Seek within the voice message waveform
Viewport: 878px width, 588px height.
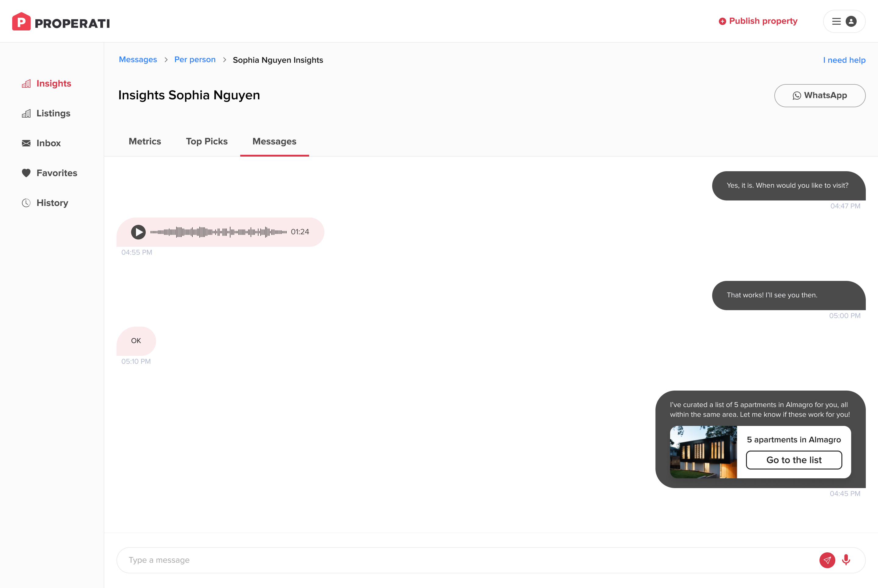(218, 232)
